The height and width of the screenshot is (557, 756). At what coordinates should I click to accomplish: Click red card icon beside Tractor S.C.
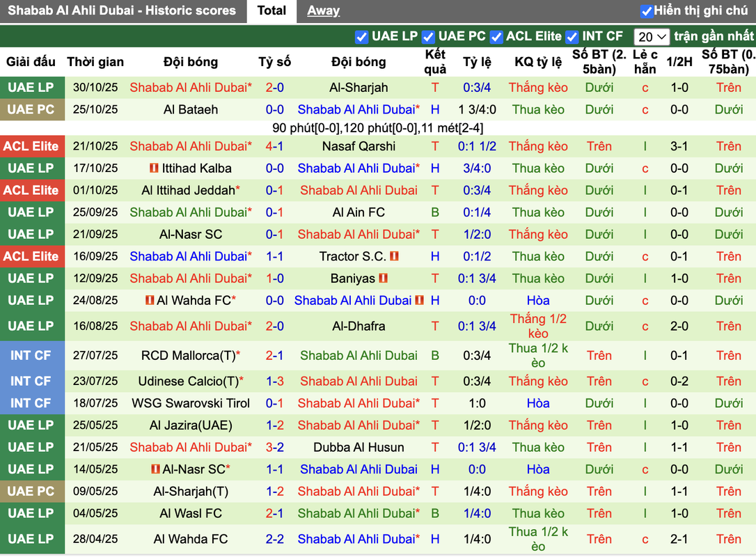[394, 256]
